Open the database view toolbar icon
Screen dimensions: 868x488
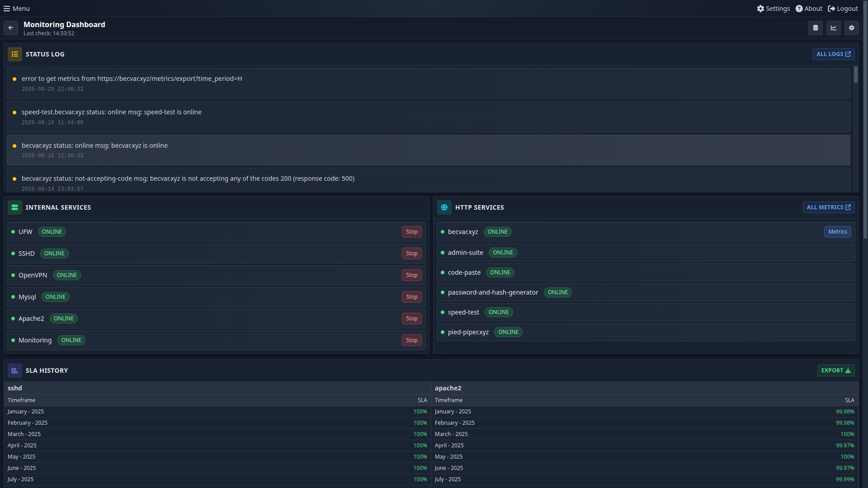[x=815, y=28]
